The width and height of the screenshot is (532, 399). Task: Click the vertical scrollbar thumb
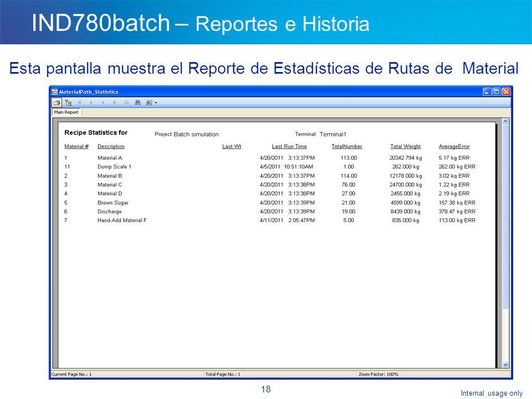coord(505,217)
